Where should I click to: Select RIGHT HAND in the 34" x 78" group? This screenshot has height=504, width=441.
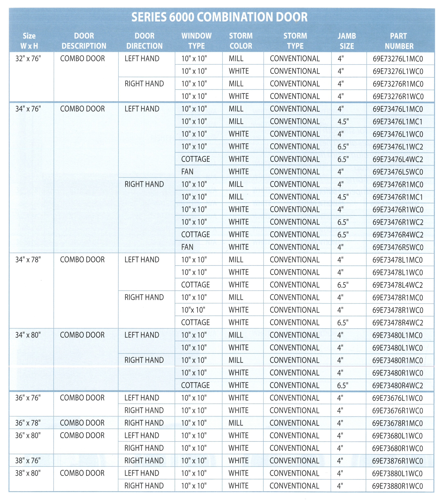point(144,297)
